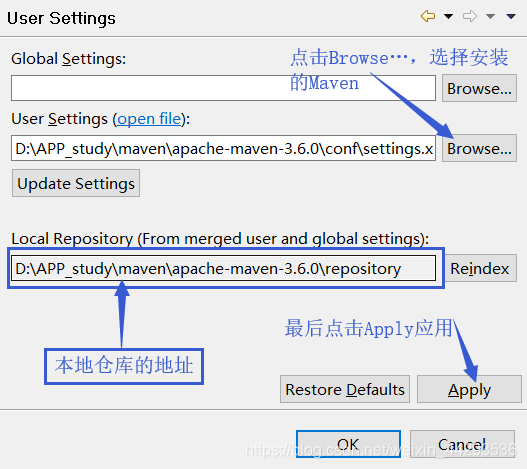Open the preferences view menu triangle
The image size is (527, 469).
pyautogui.click(x=511, y=16)
